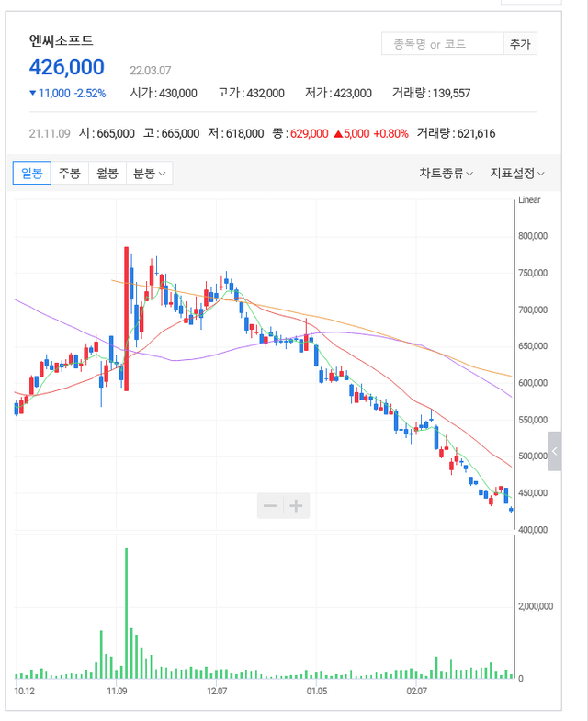The image size is (588, 721).
Task: Click the 엔씨소프트 stock name title
Action: [x=62, y=40]
